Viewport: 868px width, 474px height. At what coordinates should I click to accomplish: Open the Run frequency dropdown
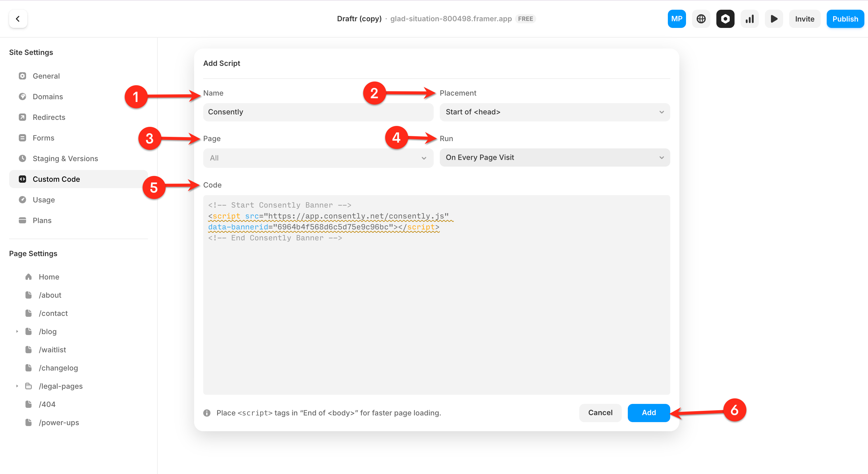pyautogui.click(x=554, y=157)
